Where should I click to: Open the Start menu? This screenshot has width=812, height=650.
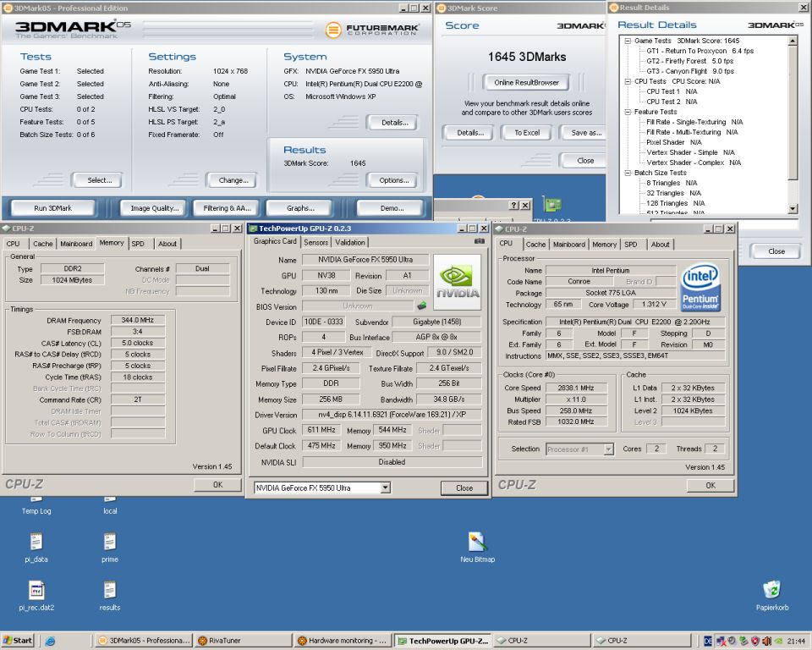tap(18, 640)
